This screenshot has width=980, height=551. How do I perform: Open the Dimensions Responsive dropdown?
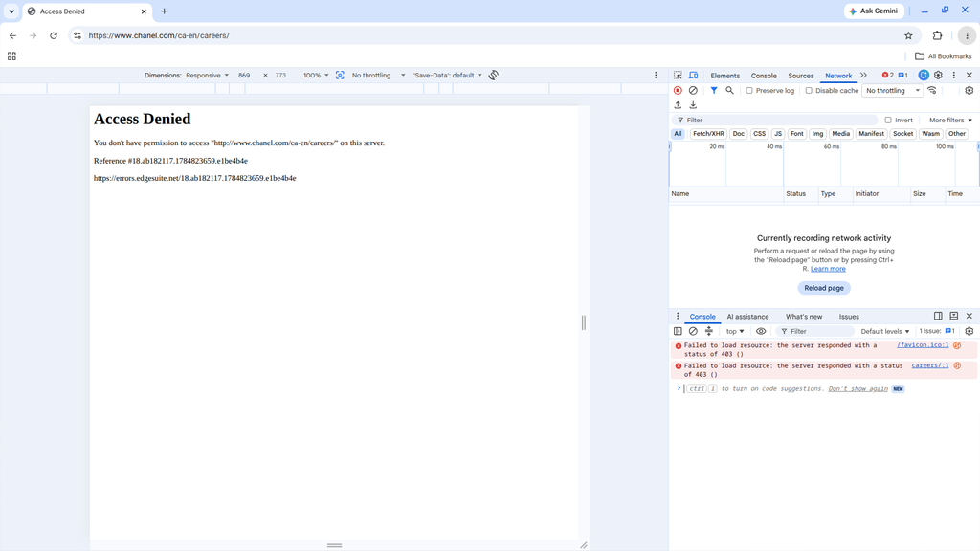(207, 75)
